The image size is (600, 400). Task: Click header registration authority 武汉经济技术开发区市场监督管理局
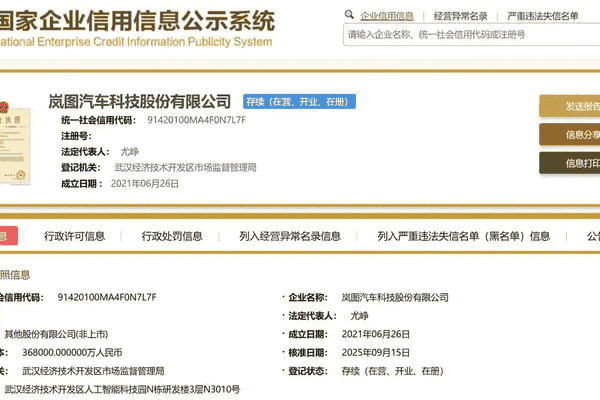[185, 168]
